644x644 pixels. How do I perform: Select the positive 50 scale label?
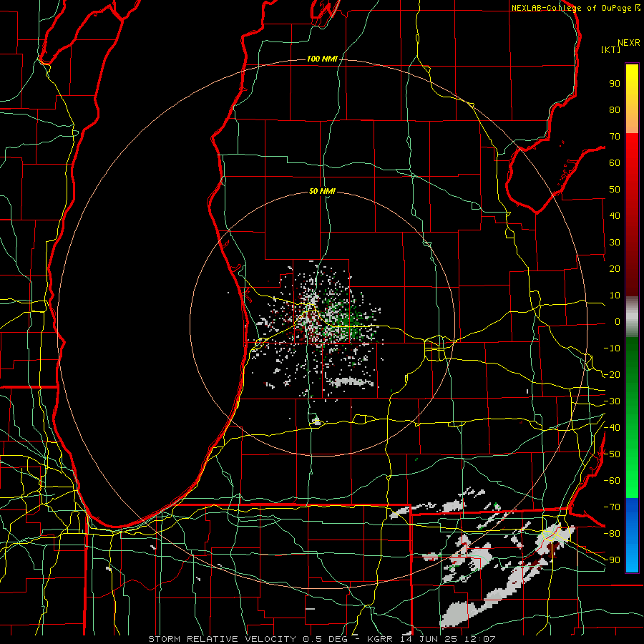tap(615, 190)
